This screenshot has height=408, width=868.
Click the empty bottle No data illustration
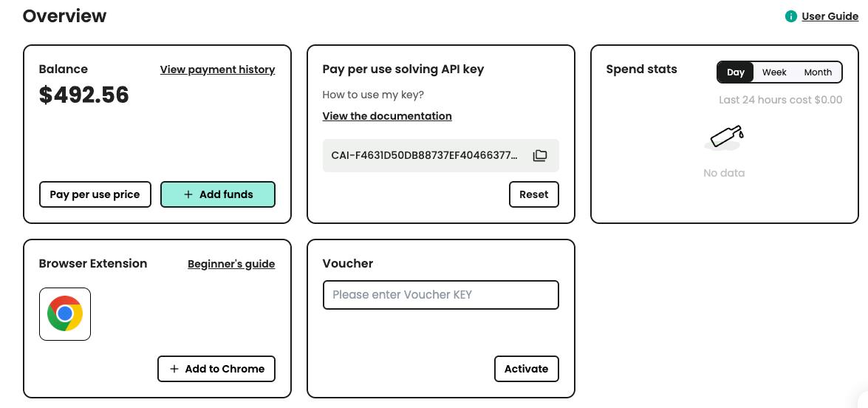coord(724,138)
